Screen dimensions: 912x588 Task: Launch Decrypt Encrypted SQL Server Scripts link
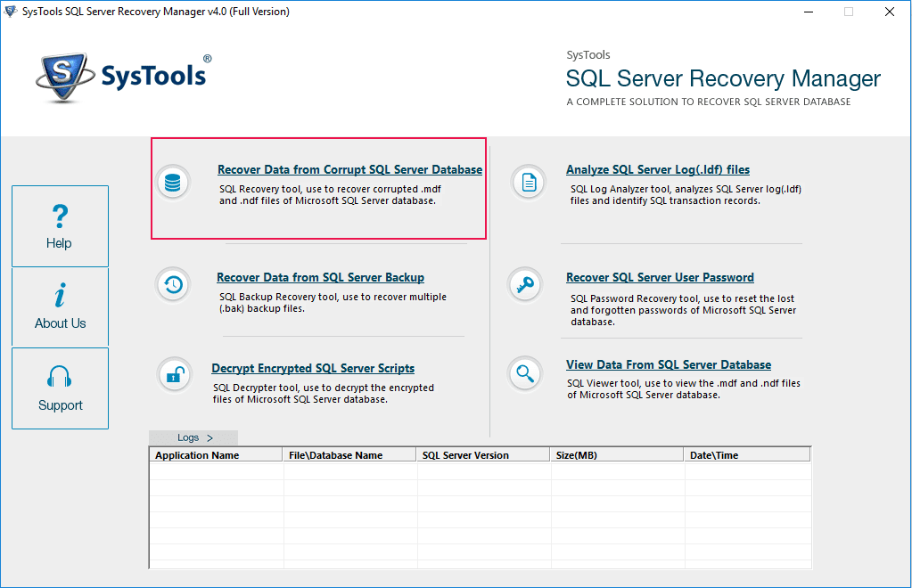click(x=313, y=368)
